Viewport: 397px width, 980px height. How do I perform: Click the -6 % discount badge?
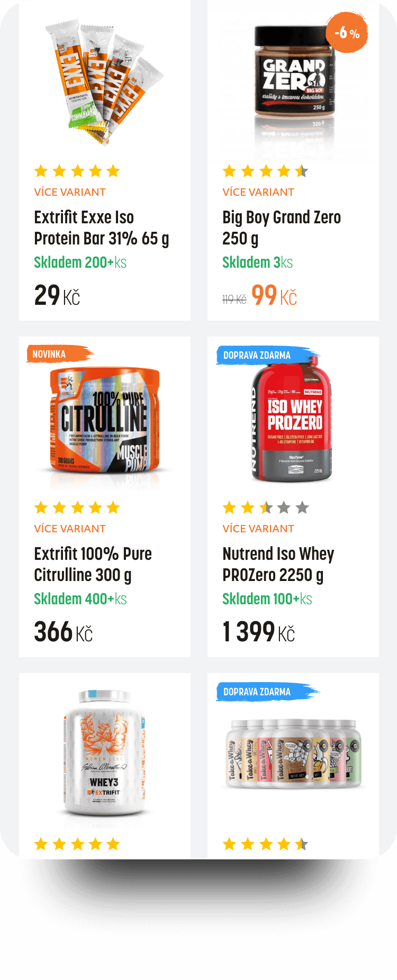point(347,33)
